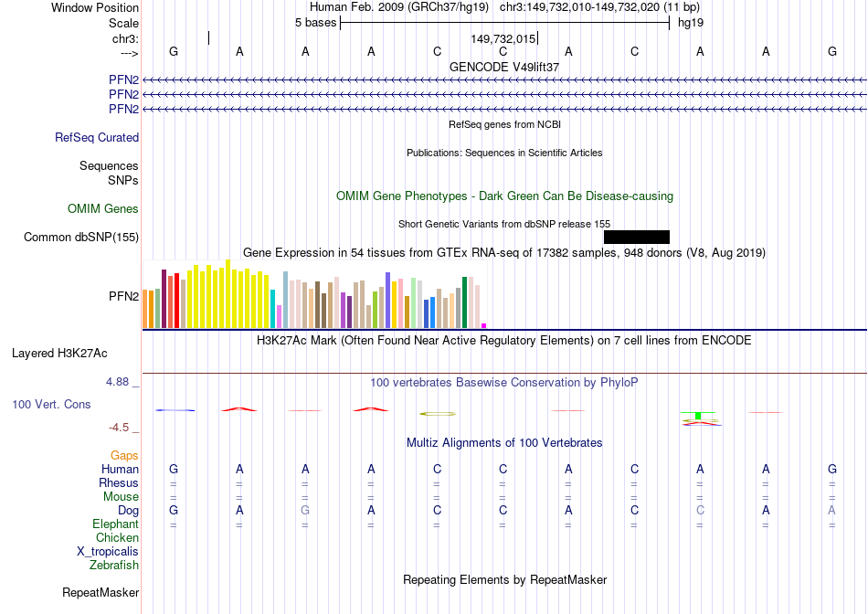The width and height of the screenshot is (868, 614).
Task: Click the light-colored G in Dog row
Action: tap(305, 511)
